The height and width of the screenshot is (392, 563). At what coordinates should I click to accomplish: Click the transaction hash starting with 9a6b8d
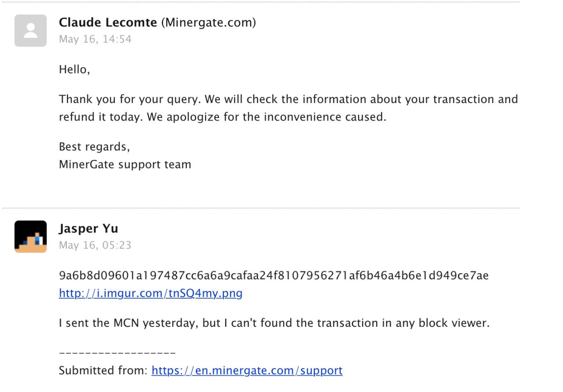[274, 276]
